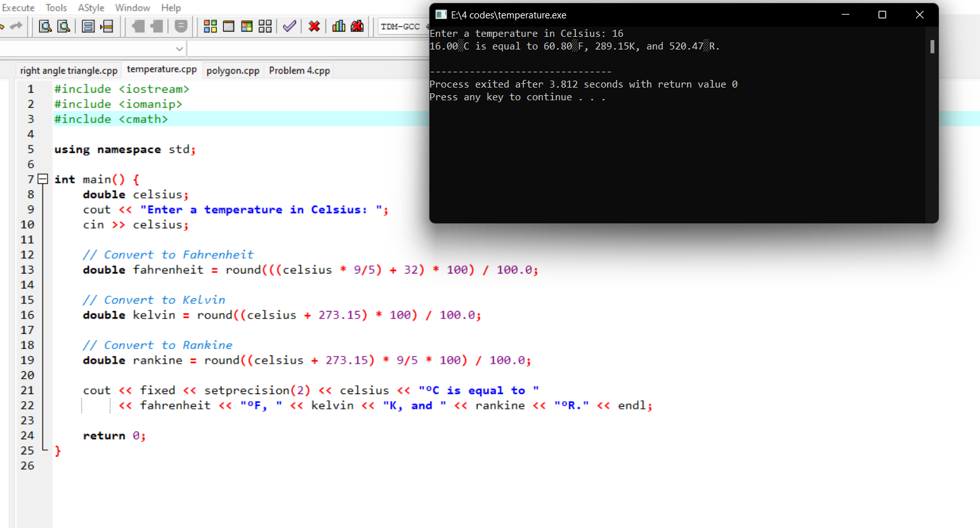Click the '// Convert to Kelvin' comment

[x=154, y=300]
